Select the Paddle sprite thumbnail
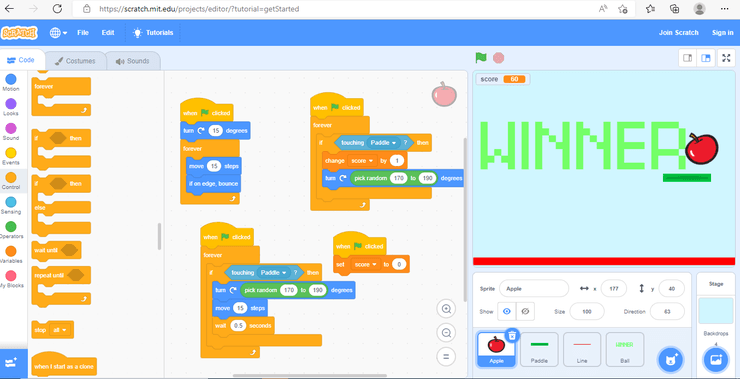The image size is (740, 379). point(539,349)
